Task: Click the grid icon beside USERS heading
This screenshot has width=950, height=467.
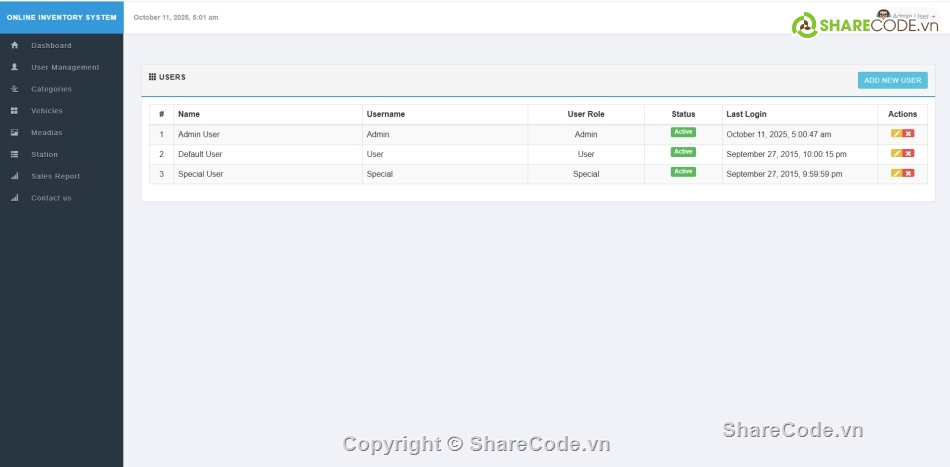Action: point(152,77)
